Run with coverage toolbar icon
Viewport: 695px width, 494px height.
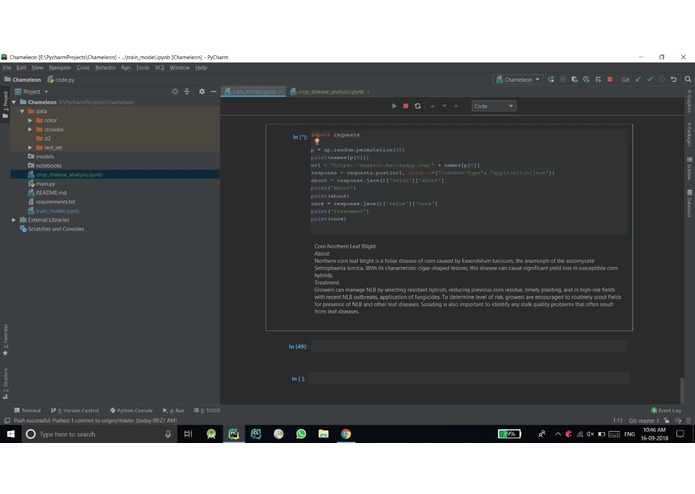(x=574, y=79)
